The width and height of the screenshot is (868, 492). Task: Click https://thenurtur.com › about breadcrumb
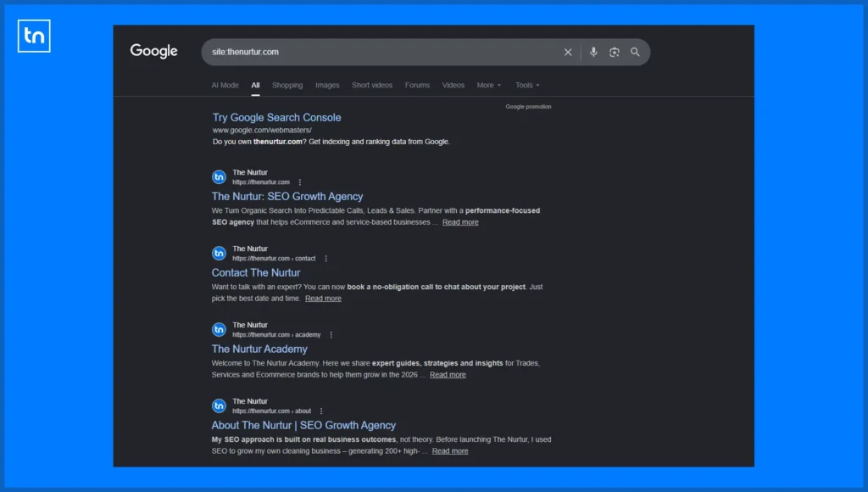272,411
